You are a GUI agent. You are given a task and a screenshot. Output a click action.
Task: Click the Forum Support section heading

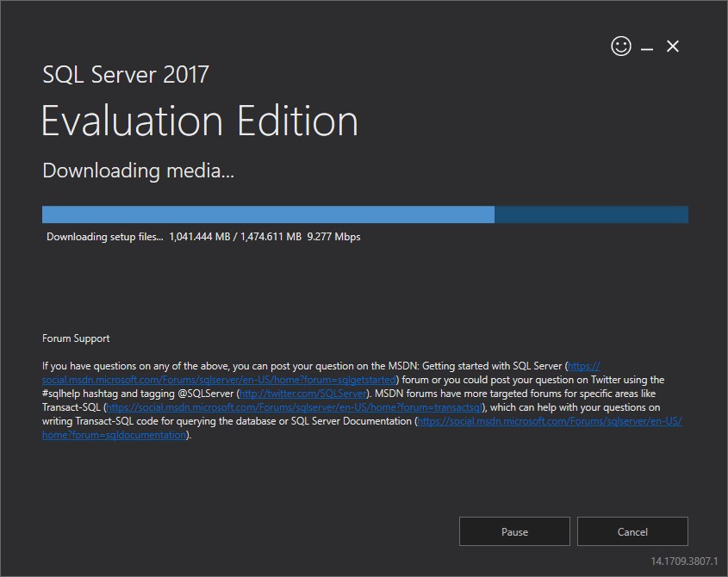click(76, 338)
